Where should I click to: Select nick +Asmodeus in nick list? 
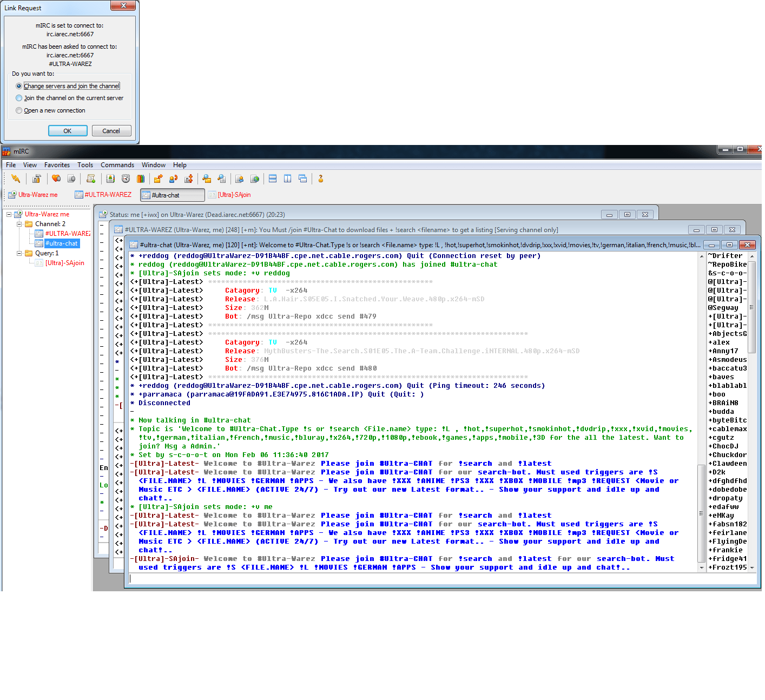click(728, 360)
